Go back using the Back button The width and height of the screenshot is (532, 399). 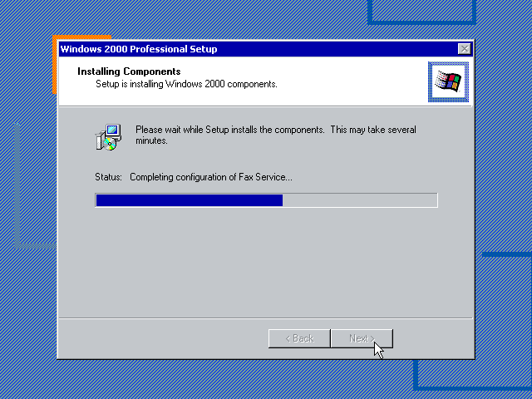click(299, 338)
